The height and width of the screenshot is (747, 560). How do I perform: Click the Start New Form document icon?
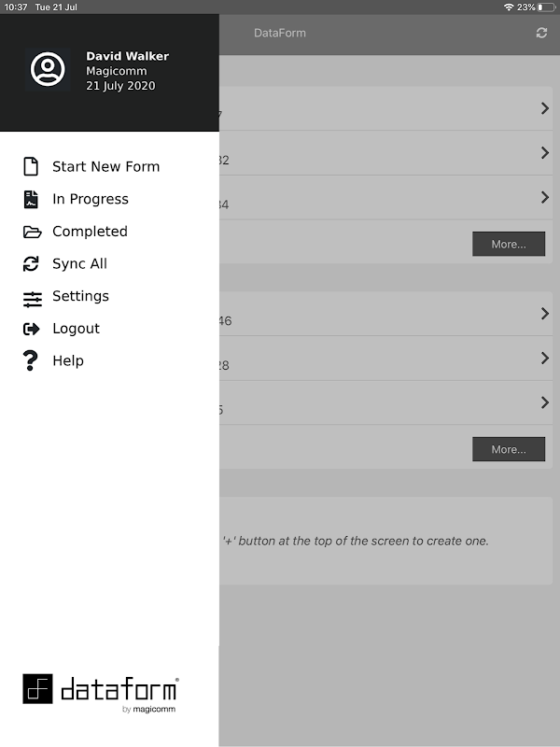point(32,167)
